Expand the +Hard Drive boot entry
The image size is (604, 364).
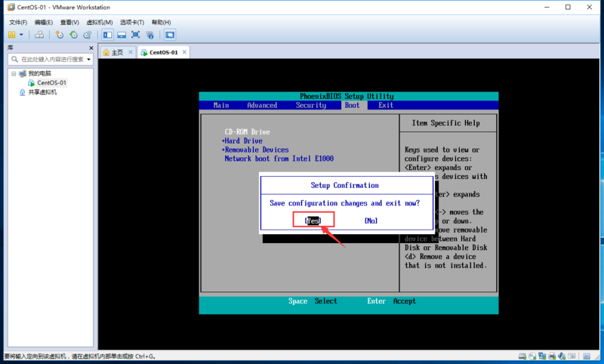click(x=242, y=141)
